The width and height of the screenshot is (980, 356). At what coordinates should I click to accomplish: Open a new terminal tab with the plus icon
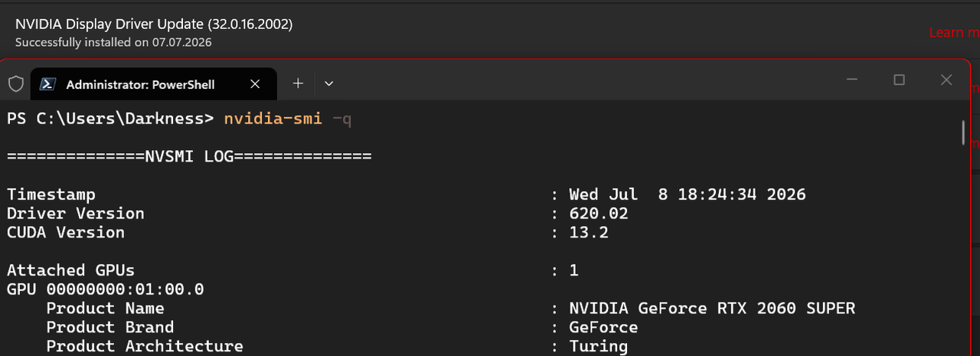[299, 83]
